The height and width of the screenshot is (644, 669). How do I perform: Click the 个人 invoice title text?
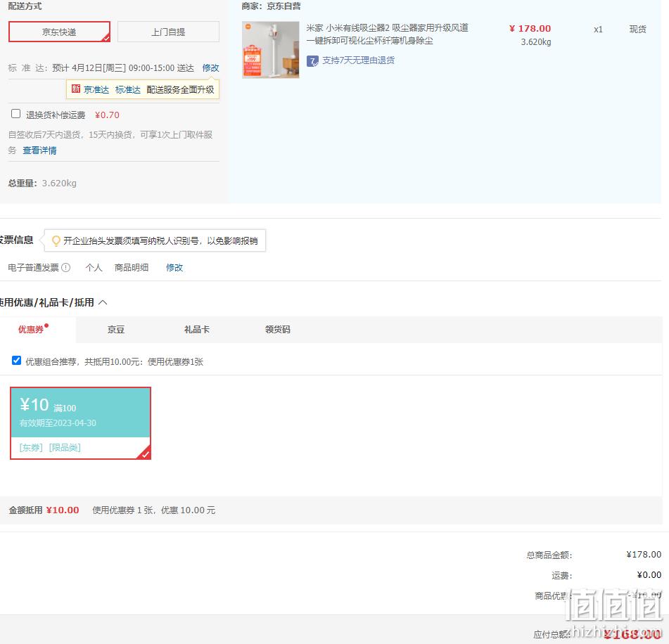point(94,267)
